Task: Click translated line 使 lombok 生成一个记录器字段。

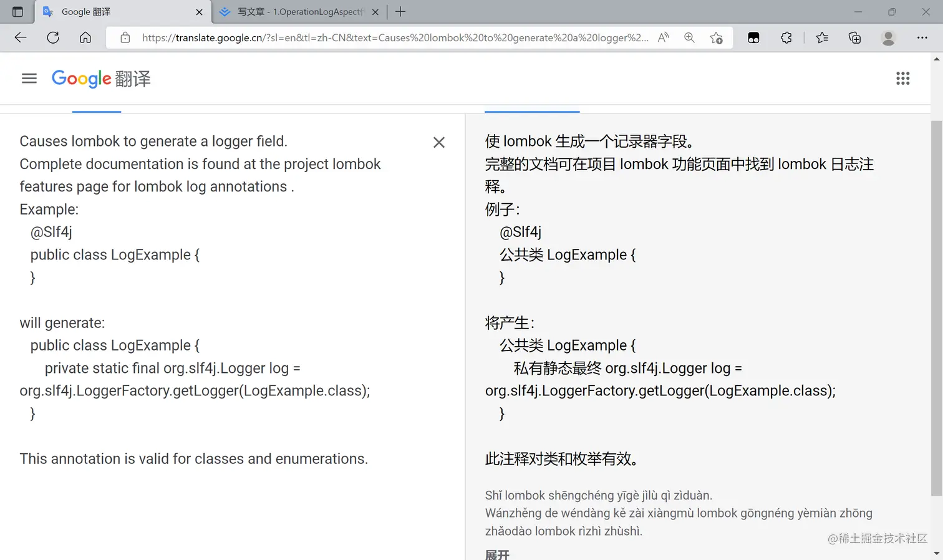Action: [x=590, y=142]
